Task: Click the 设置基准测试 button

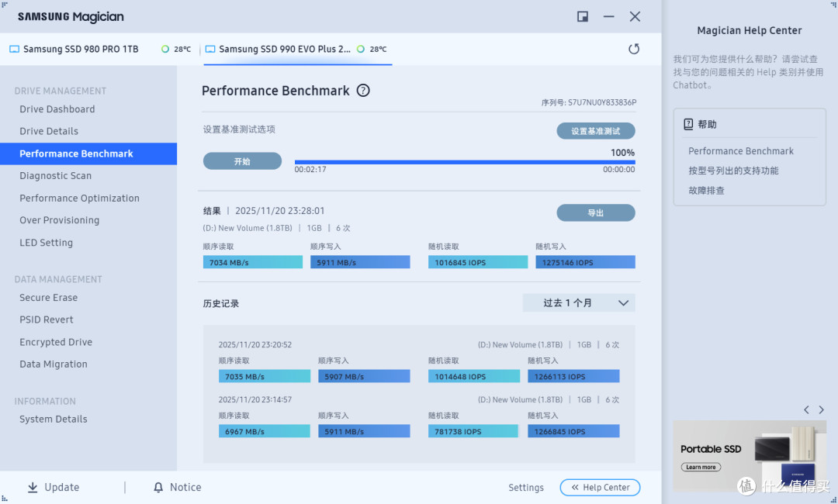Action: click(596, 131)
